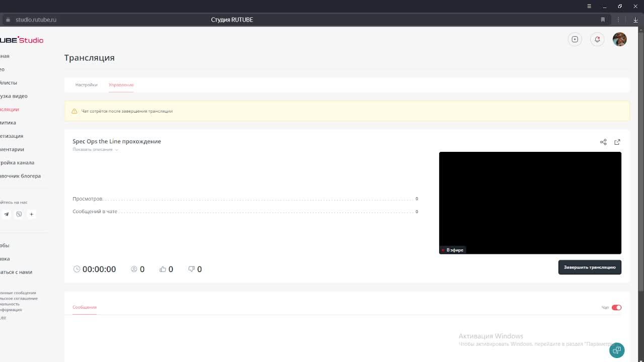The width and height of the screenshot is (644, 362).
Task: Open the browser hamburger menu
Action: coord(589,6)
